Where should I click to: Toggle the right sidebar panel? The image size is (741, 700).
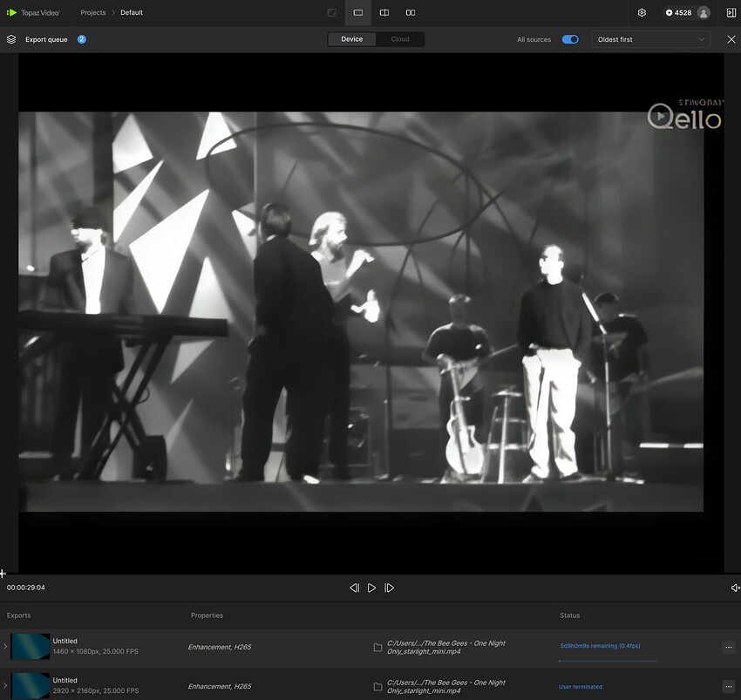click(x=731, y=13)
